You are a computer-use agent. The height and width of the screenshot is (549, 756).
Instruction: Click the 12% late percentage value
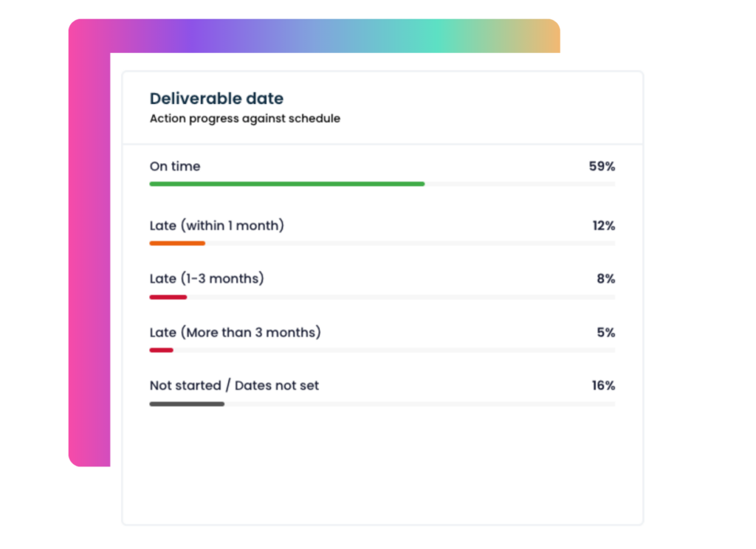[603, 226]
